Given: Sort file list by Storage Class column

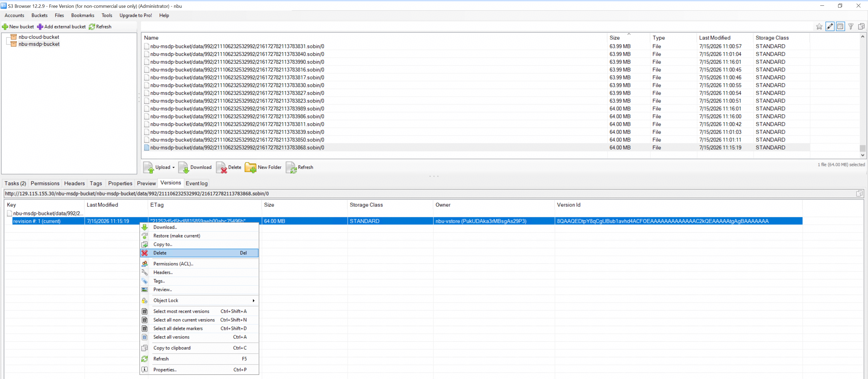Looking at the screenshot, I should [x=782, y=38].
